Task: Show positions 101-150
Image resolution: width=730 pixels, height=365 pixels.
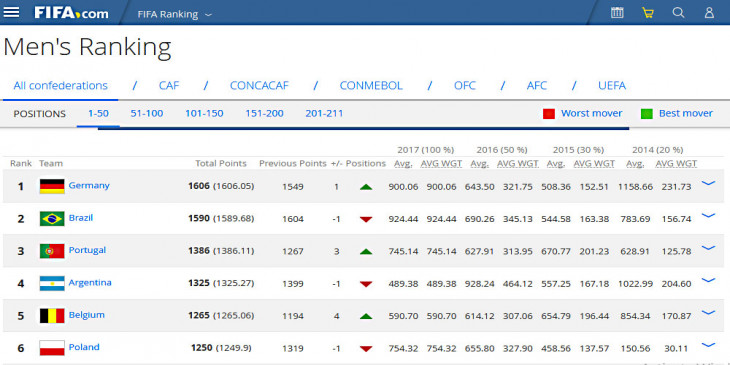Action: coord(204,114)
